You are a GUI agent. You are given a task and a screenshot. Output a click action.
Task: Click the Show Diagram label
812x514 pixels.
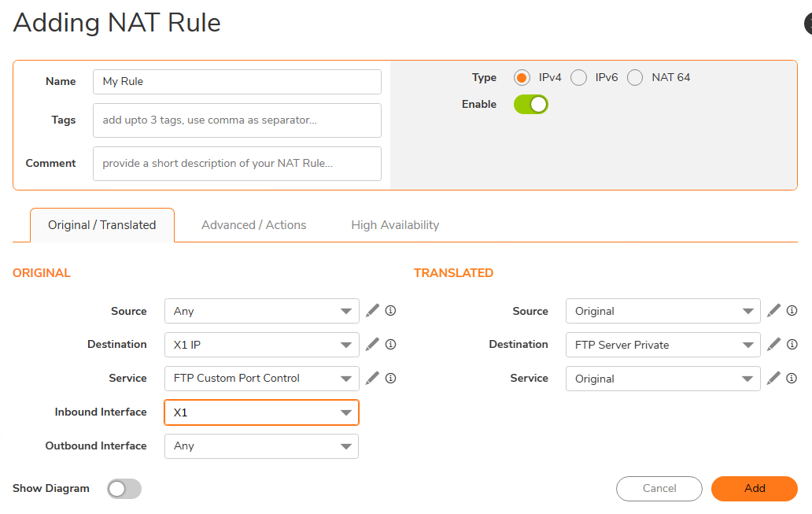pyautogui.click(x=50, y=488)
